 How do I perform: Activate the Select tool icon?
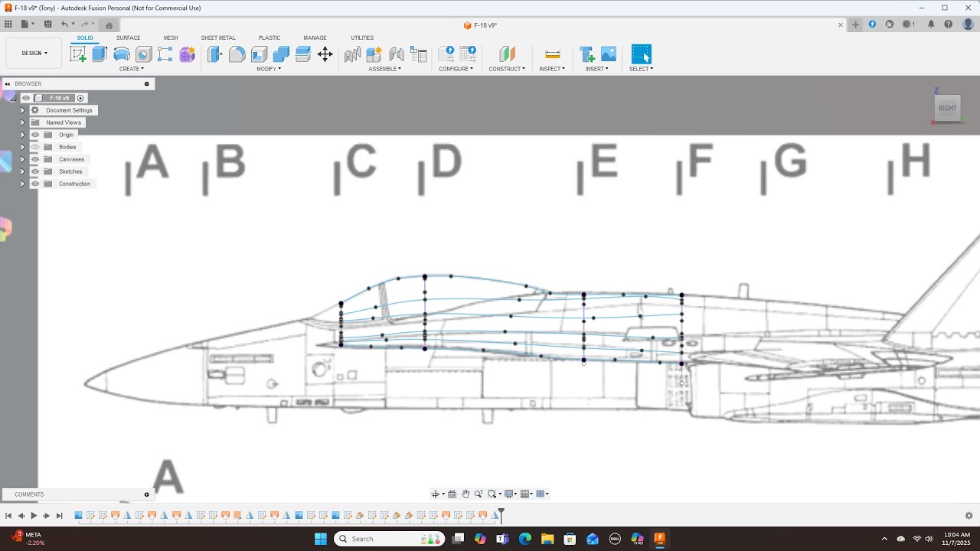pyautogui.click(x=641, y=54)
